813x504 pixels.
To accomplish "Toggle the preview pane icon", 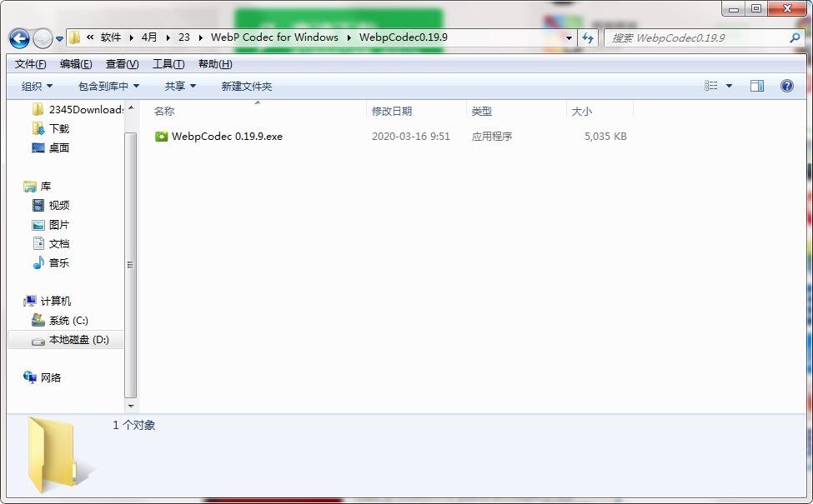I will coord(757,86).
